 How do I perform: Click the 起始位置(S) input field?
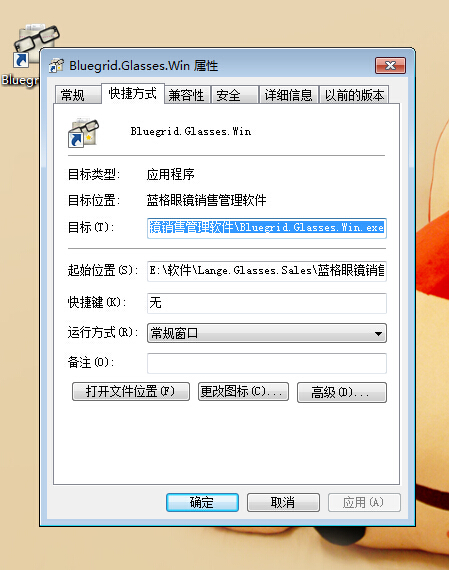[x=266, y=271]
